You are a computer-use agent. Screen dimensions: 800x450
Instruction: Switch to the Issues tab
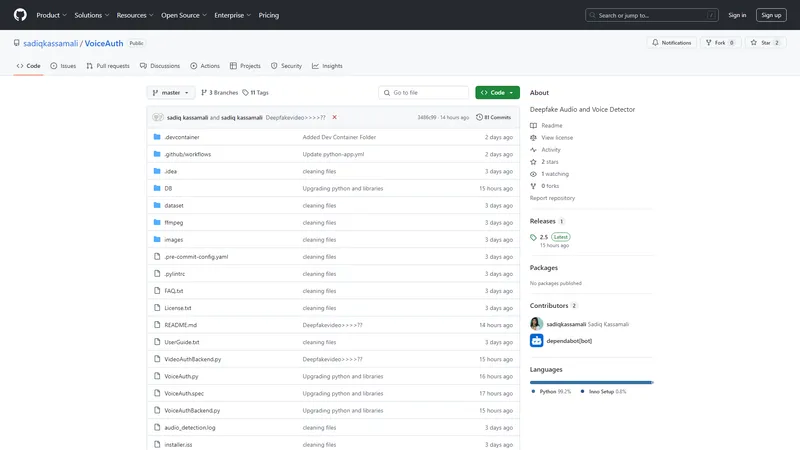click(x=63, y=66)
